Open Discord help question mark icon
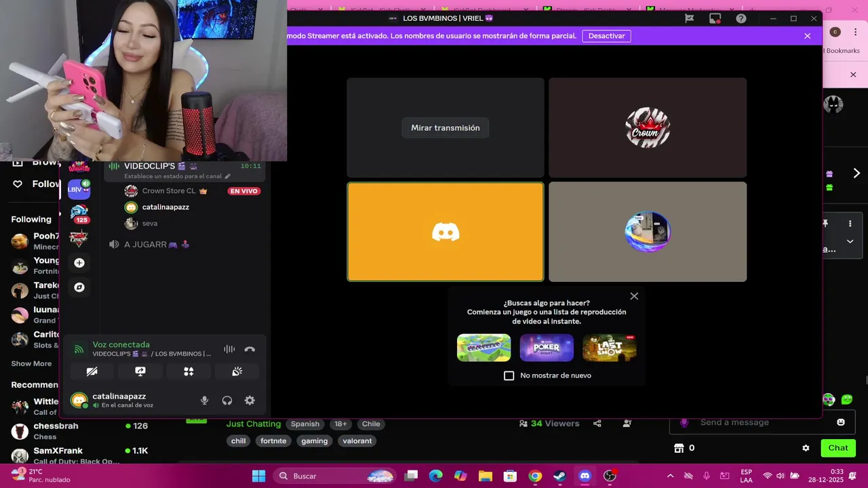Image resolution: width=868 pixels, height=488 pixels. (741, 18)
